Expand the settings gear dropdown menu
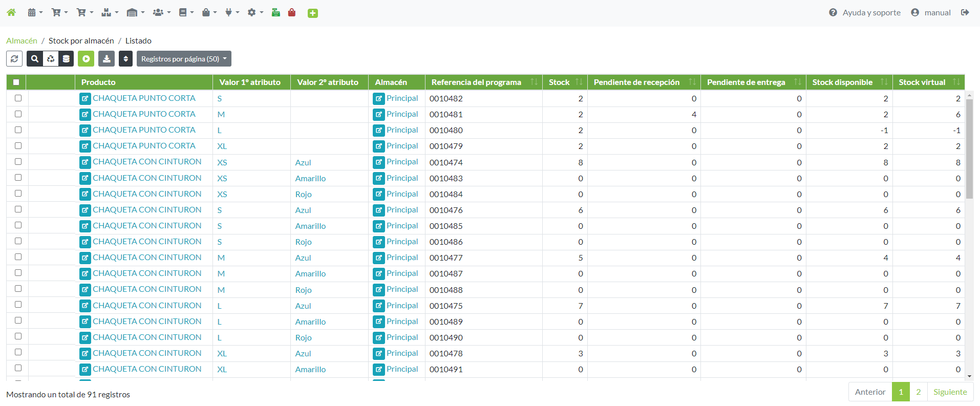The width and height of the screenshot is (980, 406). [x=255, y=12]
